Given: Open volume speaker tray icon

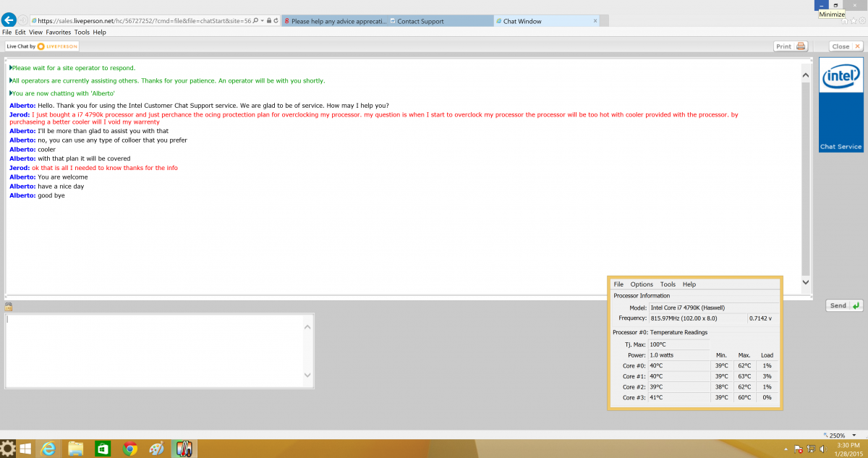Looking at the screenshot, I should [823, 449].
